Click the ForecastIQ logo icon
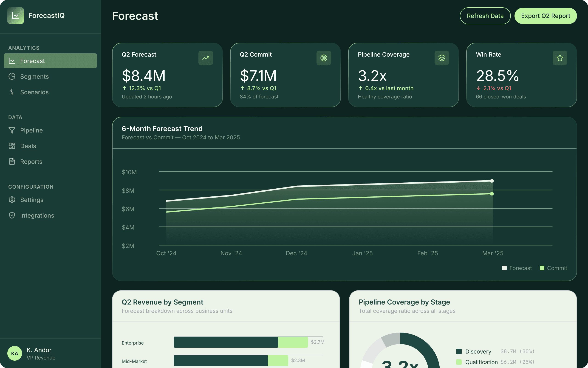The image size is (588, 368). [16, 16]
